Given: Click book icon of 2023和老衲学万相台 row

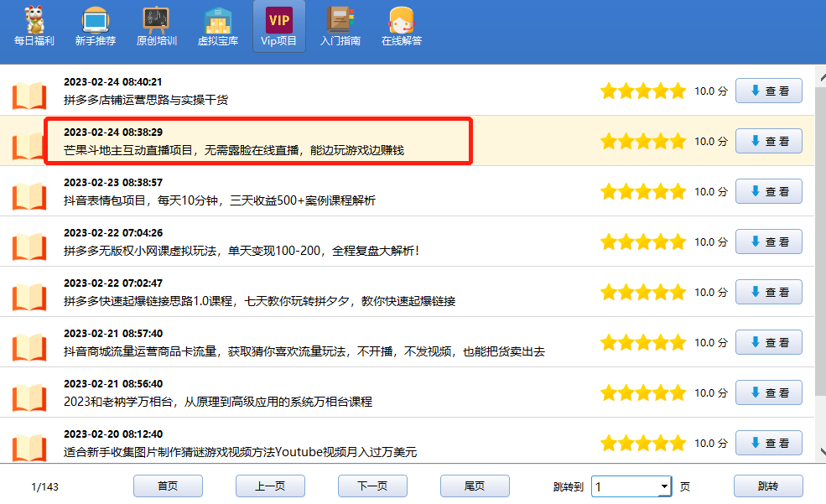Looking at the screenshot, I should tap(29, 397).
